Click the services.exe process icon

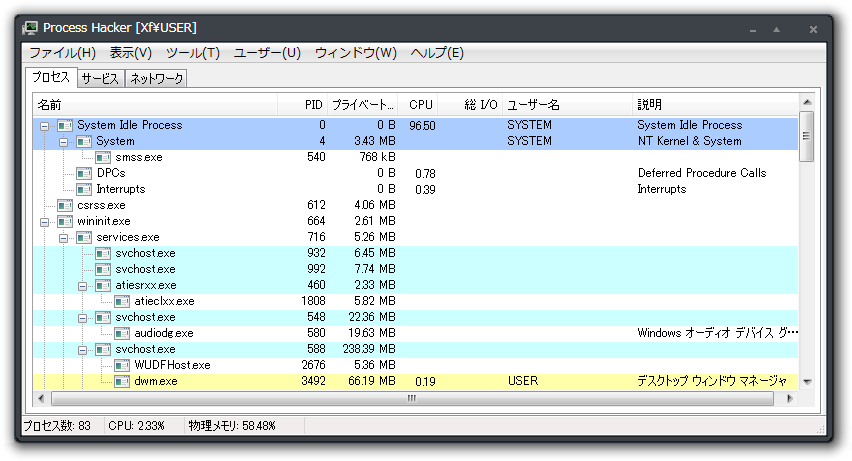pos(84,238)
